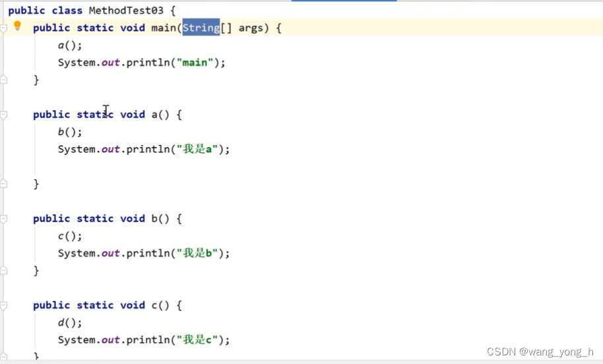The height and width of the screenshot is (364, 603).
Task: Click the "我是a" string literal
Action: click(197, 149)
